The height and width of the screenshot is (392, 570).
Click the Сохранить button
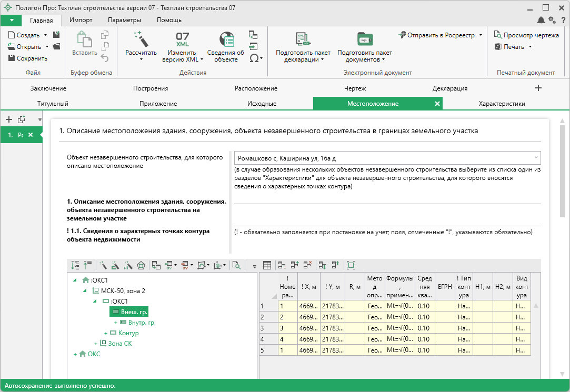[27, 58]
